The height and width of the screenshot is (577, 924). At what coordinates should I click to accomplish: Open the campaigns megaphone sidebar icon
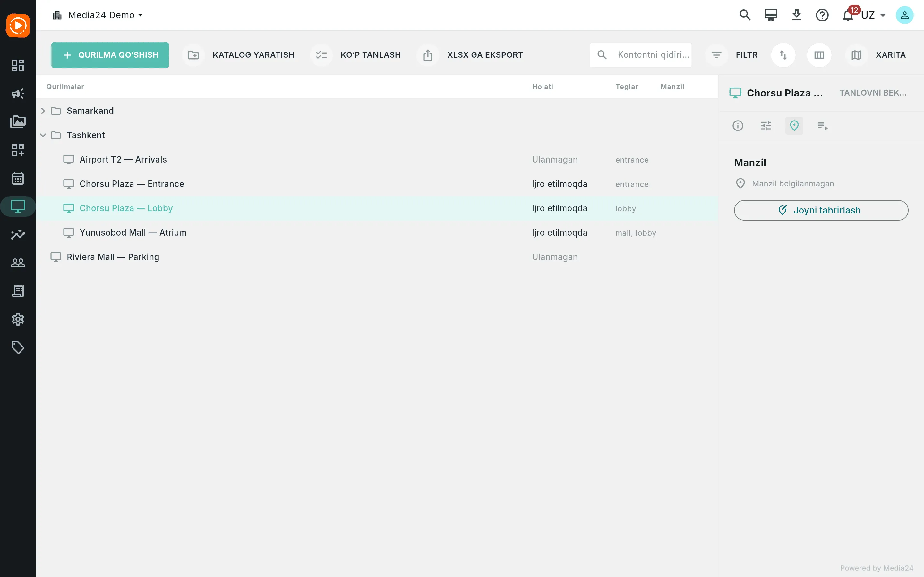18,94
